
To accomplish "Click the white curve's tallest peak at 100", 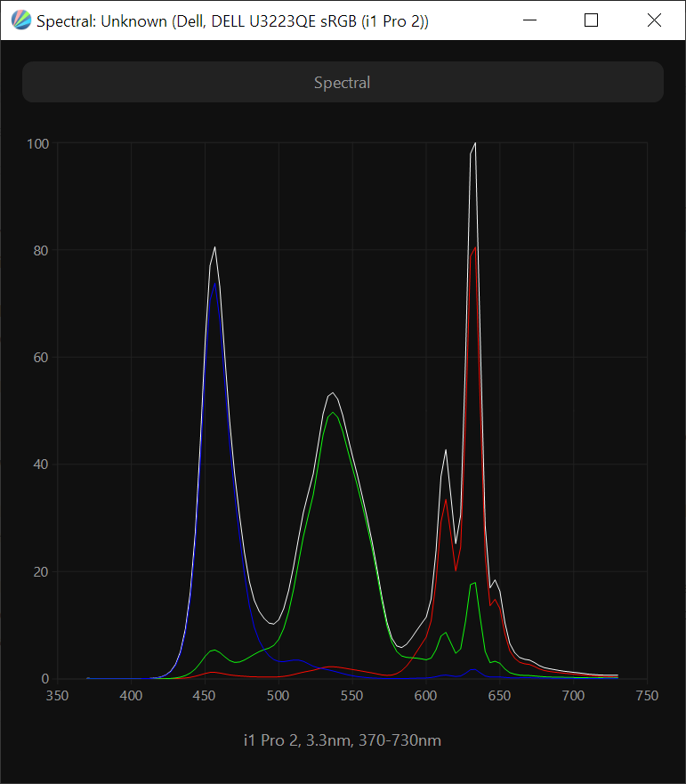I will tap(475, 143).
